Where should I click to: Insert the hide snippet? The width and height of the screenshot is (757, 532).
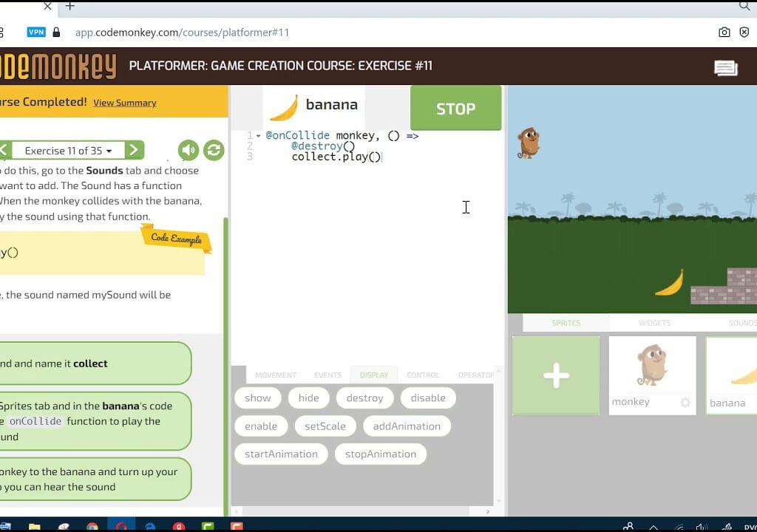coord(308,398)
